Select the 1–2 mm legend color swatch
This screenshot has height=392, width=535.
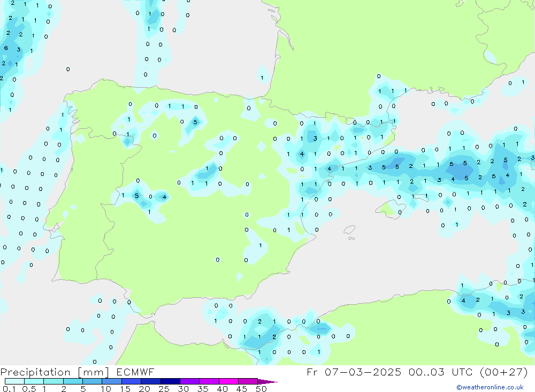click(53, 381)
